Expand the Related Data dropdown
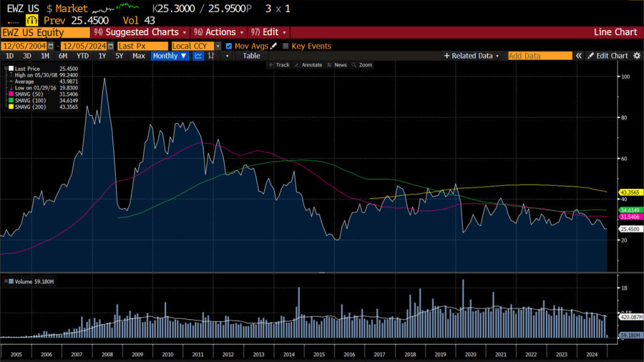The height and width of the screenshot is (362, 644). 472,56
